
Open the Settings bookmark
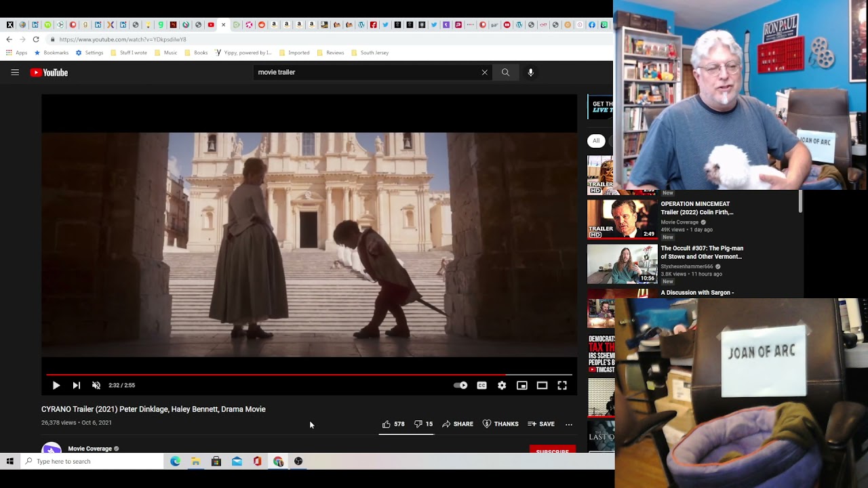(90, 53)
